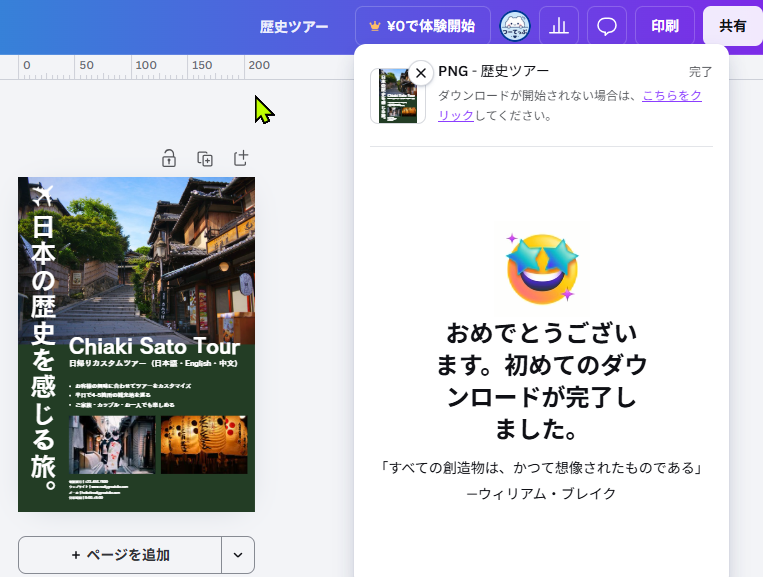Select the 日帰りカスタムツアー subtitle text
Image resolution: width=763 pixels, height=577 pixels.
tap(153, 363)
